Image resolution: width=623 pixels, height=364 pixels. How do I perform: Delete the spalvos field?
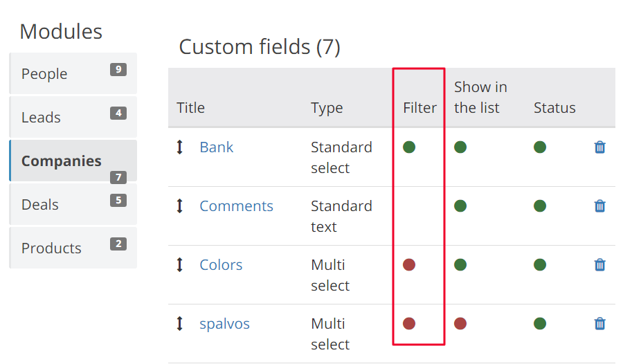point(599,323)
